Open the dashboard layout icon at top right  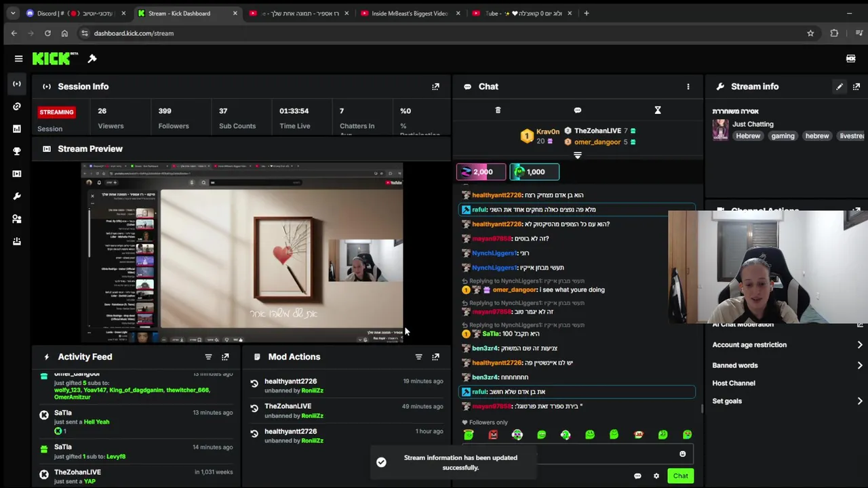coord(850,59)
